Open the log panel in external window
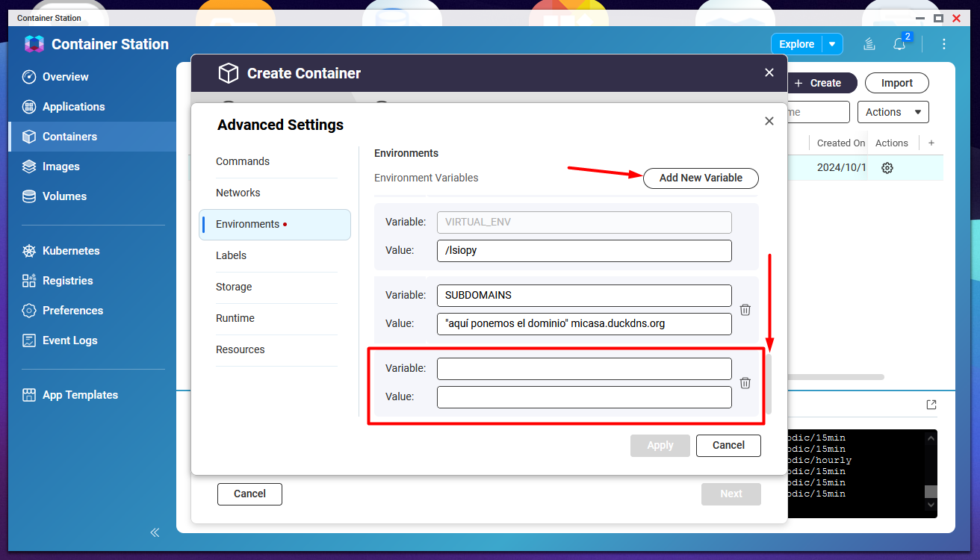The width and height of the screenshot is (980, 560). point(931,405)
